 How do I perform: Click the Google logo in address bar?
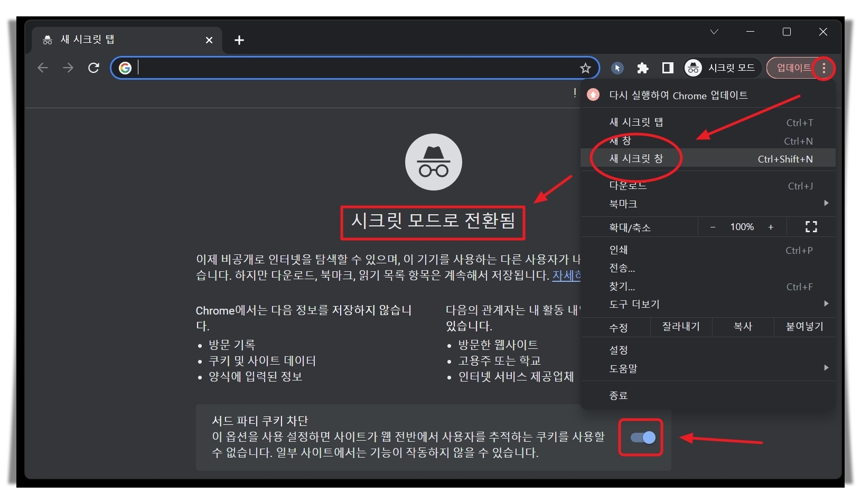[x=125, y=68]
